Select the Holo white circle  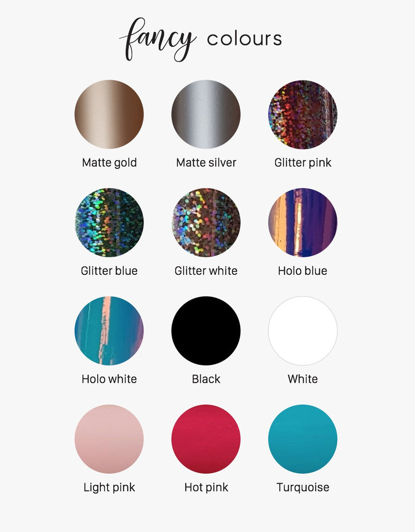tap(109, 331)
